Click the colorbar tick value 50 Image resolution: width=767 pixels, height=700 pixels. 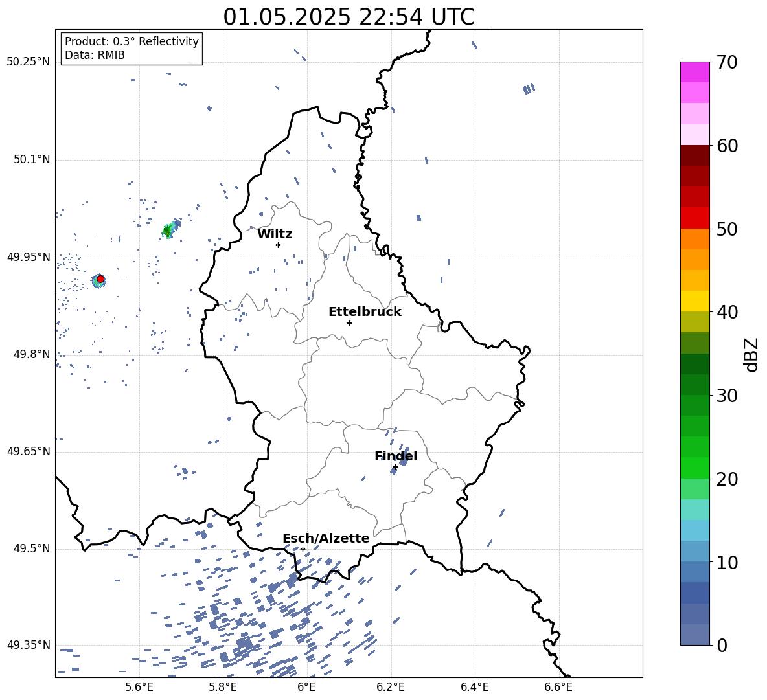[x=727, y=229]
